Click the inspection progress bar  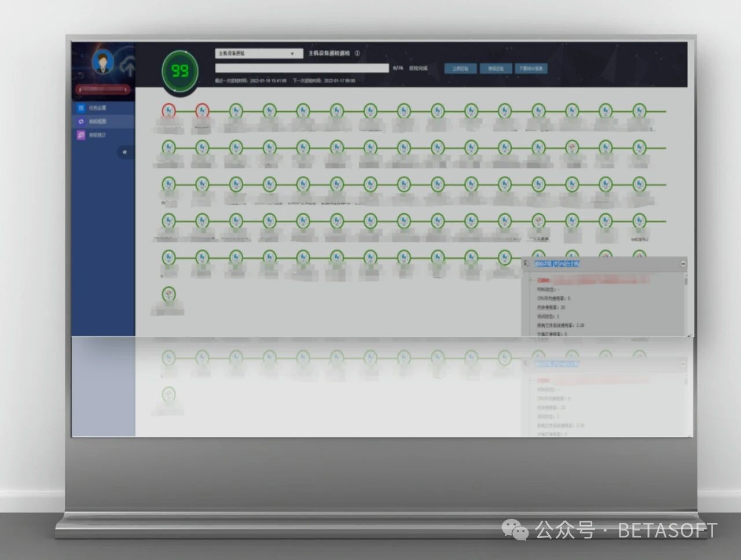[302, 68]
